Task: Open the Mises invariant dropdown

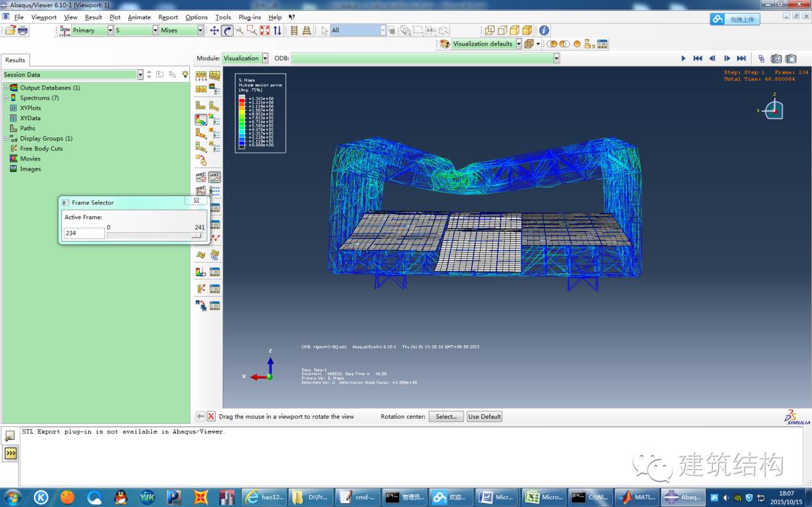Action: [x=200, y=30]
